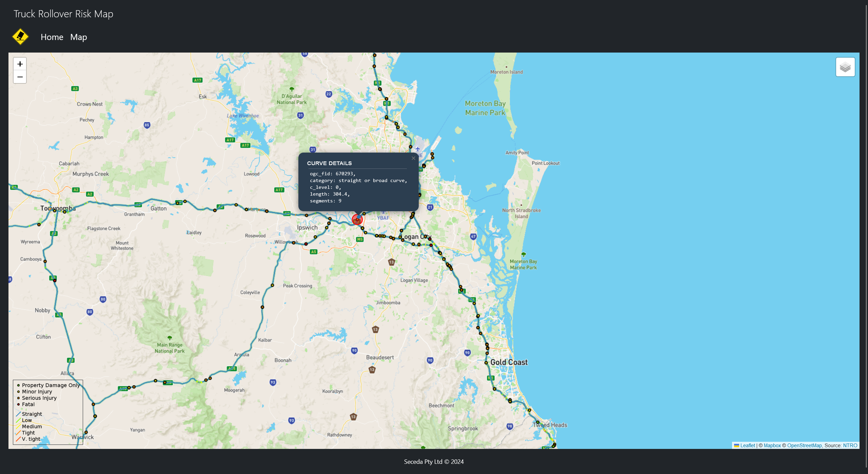Click the crash marker beside Gold Coast label
The width and height of the screenshot is (868, 474).
pyautogui.click(x=486, y=363)
